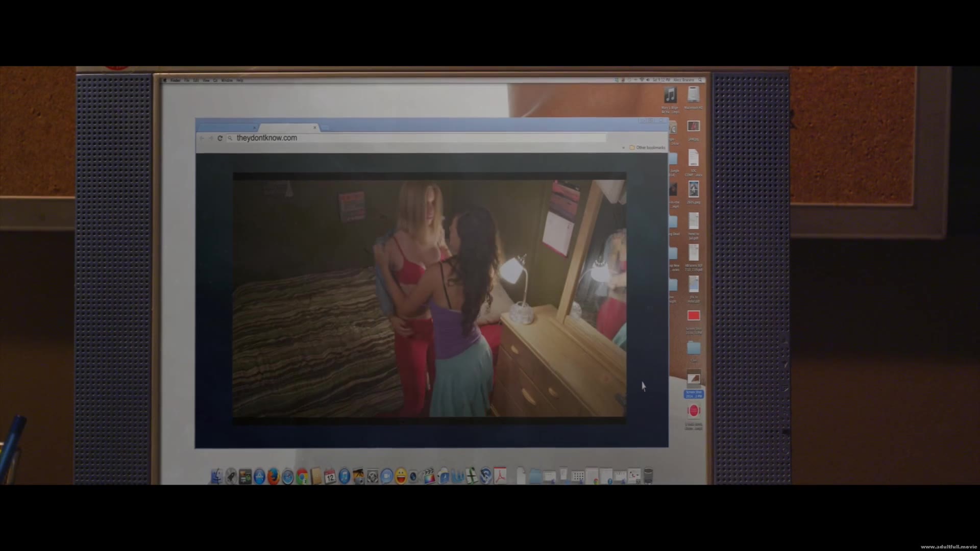Screen dimensions: 980x551
Task: Switch to the first inactive browser tab
Action: [x=227, y=127]
